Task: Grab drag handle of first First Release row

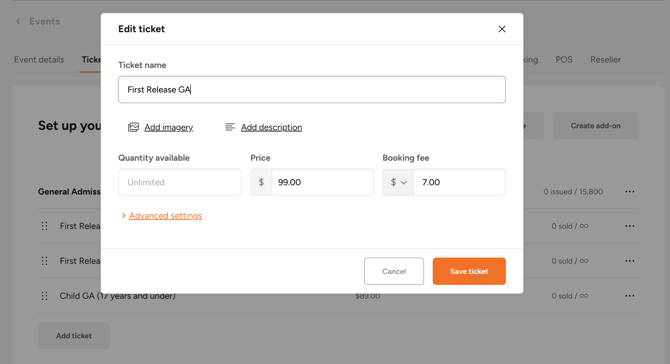Action: pyautogui.click(x=44, y=226)
